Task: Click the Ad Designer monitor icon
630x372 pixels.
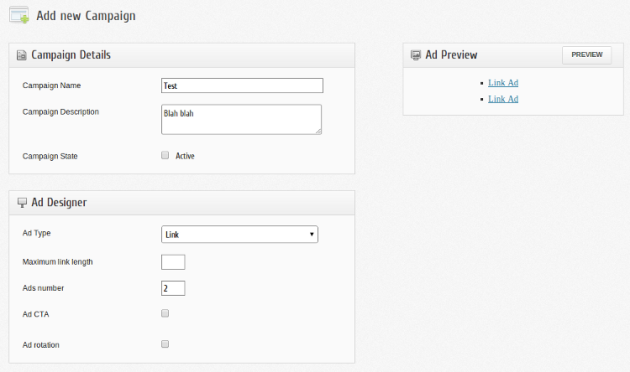Action: pos(22,202)
